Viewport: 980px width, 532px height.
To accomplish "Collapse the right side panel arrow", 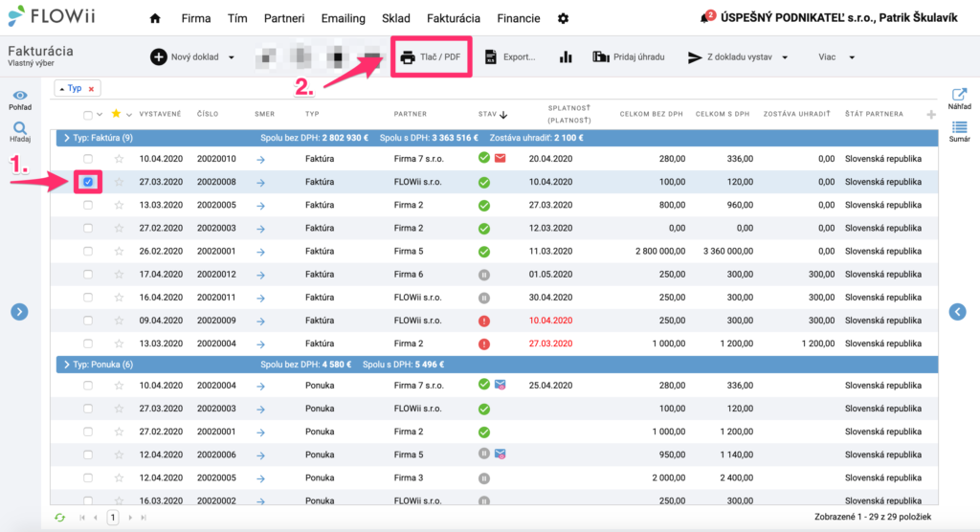I will pyautogui.click(x=957, y=311).
